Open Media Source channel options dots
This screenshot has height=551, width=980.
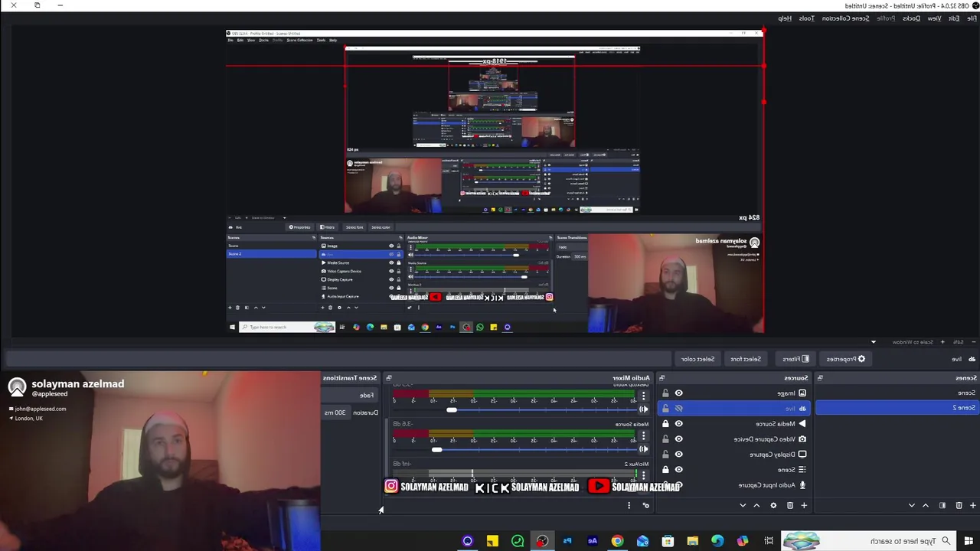pyautogui.click(x=643, y=435)
